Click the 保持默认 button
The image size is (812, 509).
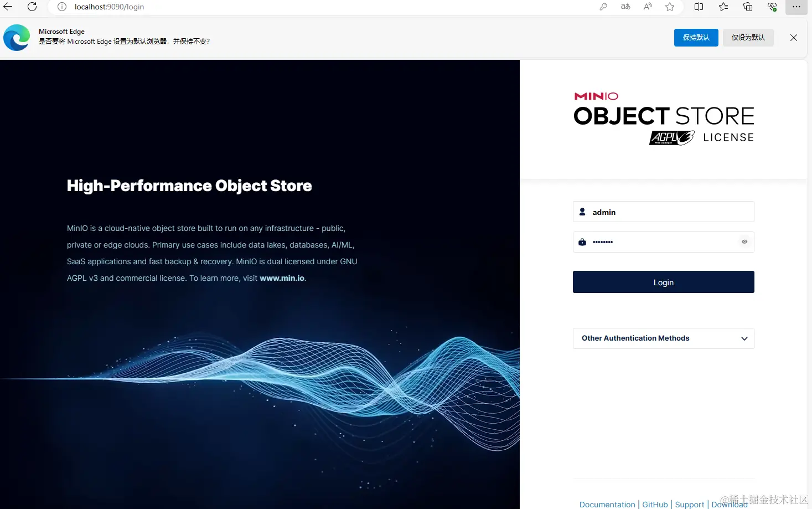pos(696,38)
